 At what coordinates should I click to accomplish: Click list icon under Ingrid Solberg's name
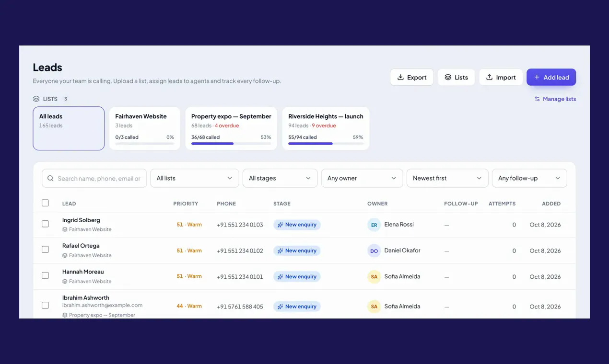click(65, 229)
